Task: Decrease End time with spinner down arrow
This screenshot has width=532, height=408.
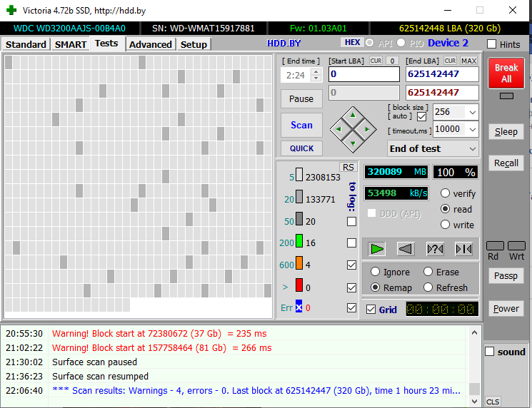Action: (316, 78)
